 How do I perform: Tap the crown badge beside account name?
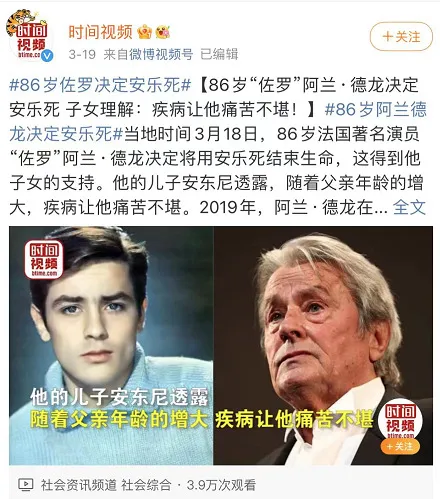[x=144, y=32]
